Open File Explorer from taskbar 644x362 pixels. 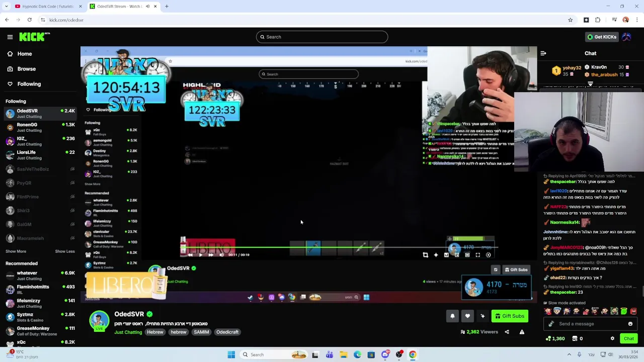[x=343, y=354]
